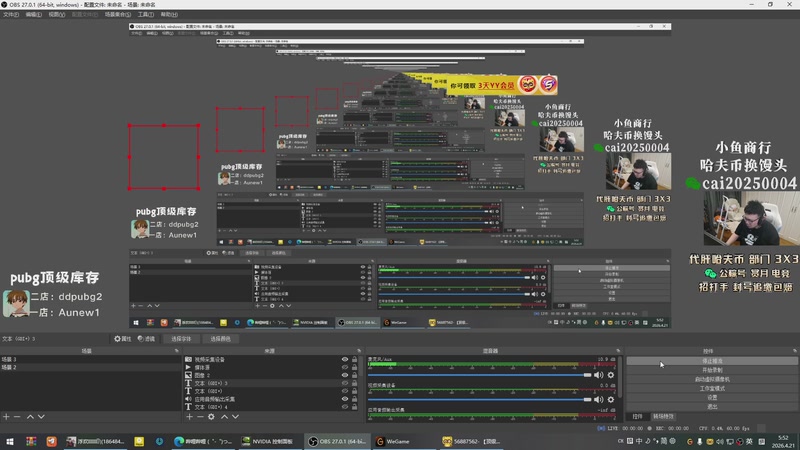Move scene up with arrow icon

coord(30,417)
